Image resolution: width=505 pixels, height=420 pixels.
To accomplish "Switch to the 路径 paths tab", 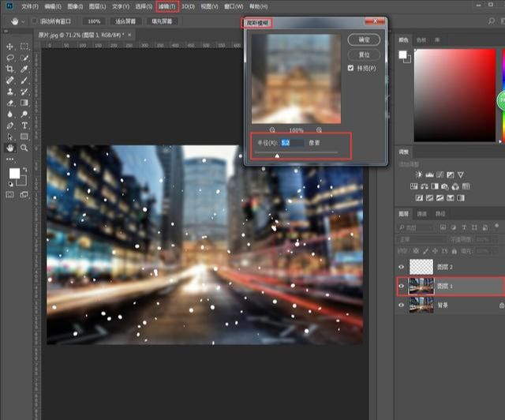I will (x=440, y=214).
